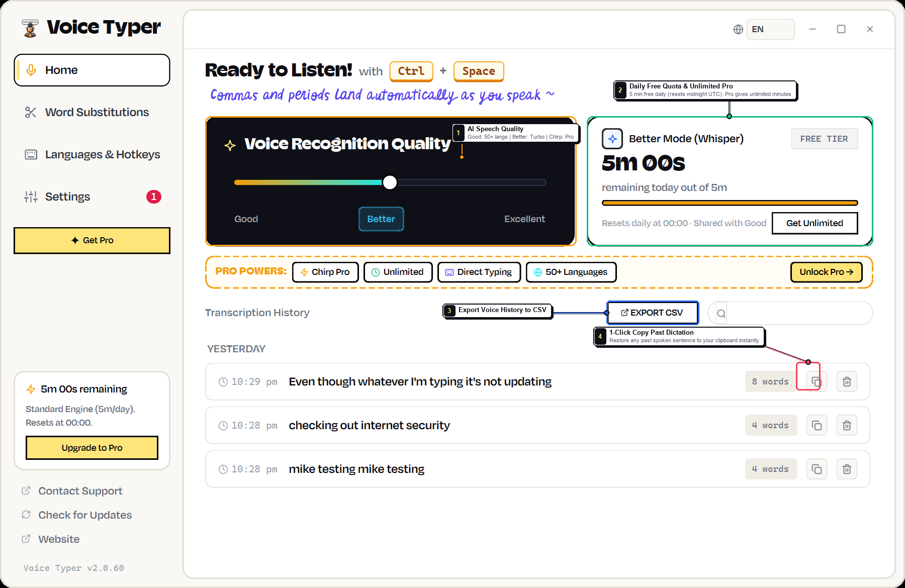Click the globe language icon
The height and width of the screenshot is (588, 905).
coord(738,30)
